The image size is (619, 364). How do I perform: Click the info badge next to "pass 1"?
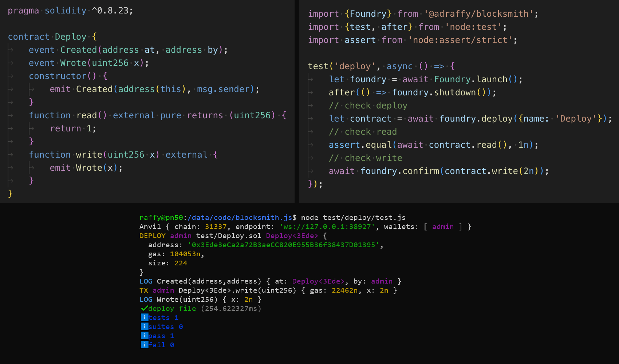145,336
